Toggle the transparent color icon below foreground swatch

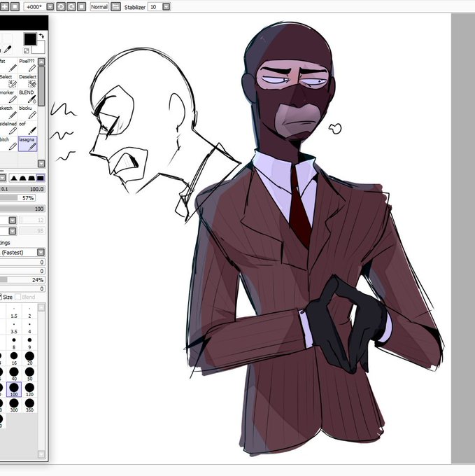[x=27, y=50]
